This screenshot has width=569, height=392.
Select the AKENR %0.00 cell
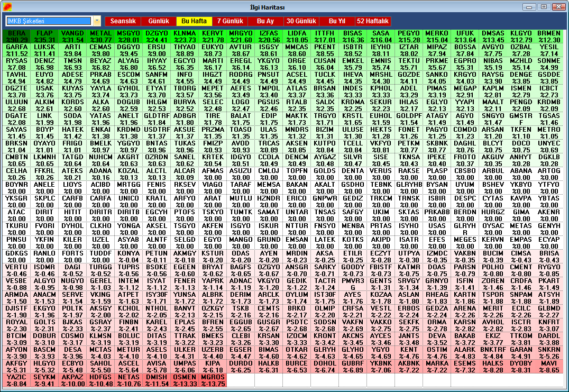[x=549, y=215]
